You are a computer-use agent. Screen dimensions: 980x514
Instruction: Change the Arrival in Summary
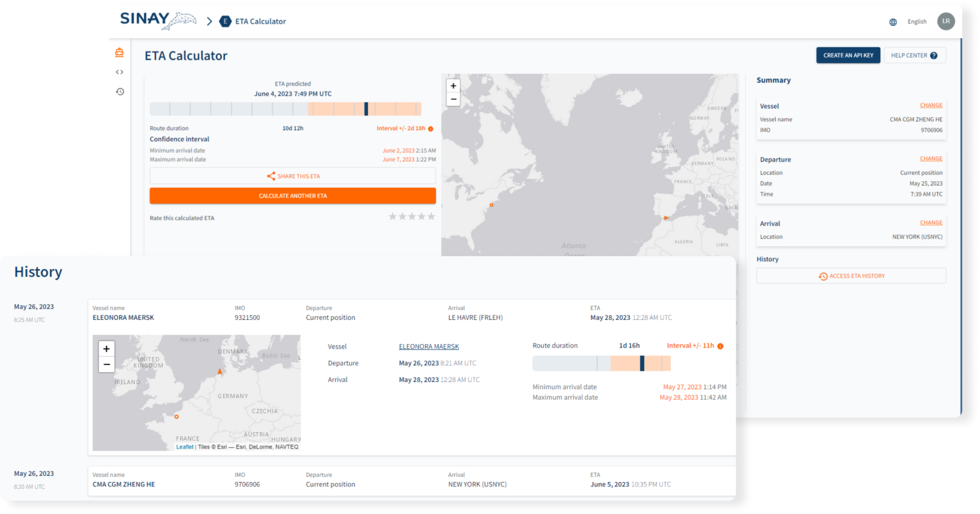point(931,223)
